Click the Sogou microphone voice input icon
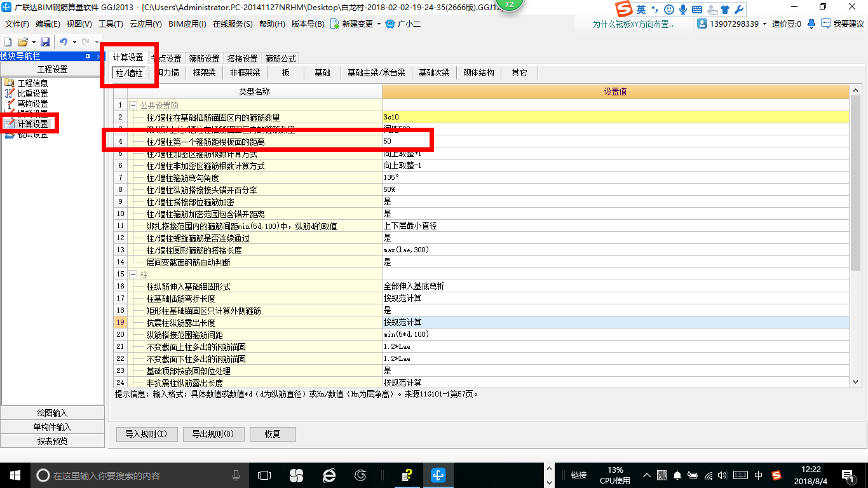This screenshot has width=868, height=488. point(683,10)
